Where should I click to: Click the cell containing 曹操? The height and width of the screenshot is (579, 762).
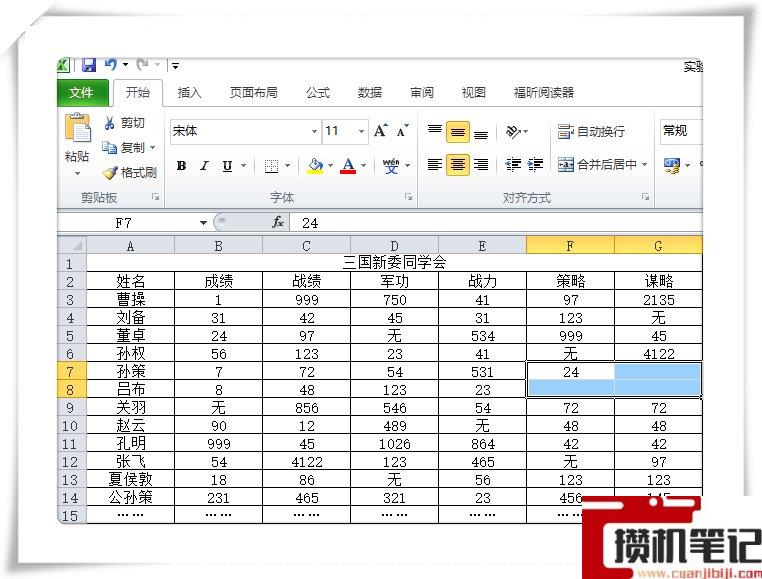[130, 299]
